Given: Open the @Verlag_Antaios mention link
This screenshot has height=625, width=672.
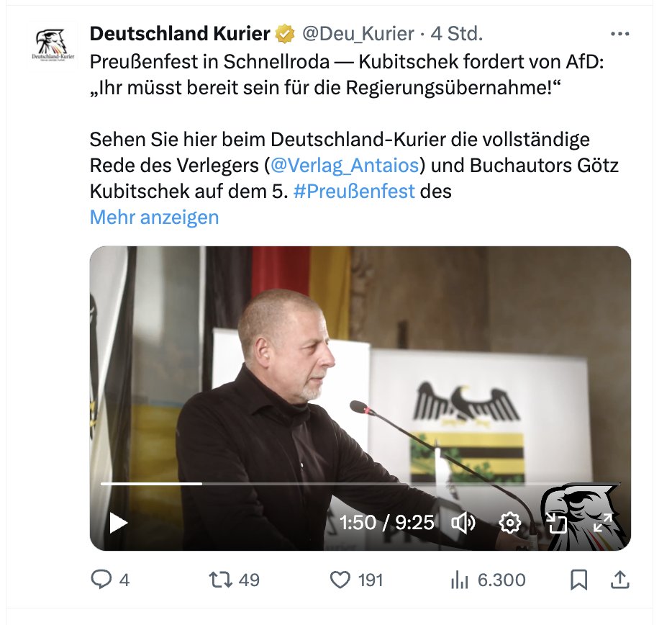Looking at the screenshot, I should pyautogui.click(x=345, y=165).
